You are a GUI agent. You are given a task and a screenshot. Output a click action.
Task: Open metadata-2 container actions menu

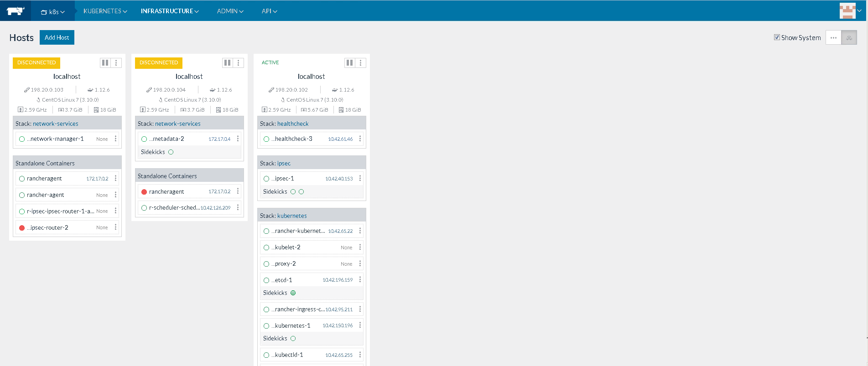click(238, 139)
